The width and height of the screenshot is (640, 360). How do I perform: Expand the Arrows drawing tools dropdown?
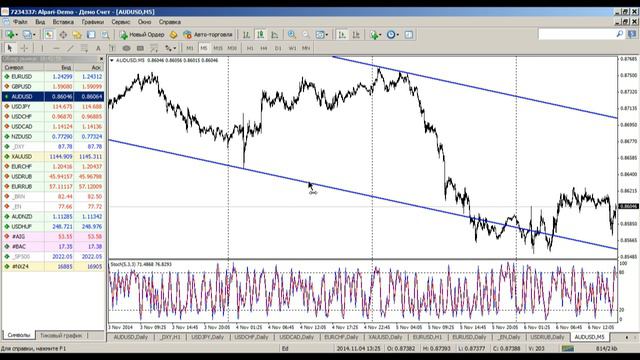click(175, 48)
